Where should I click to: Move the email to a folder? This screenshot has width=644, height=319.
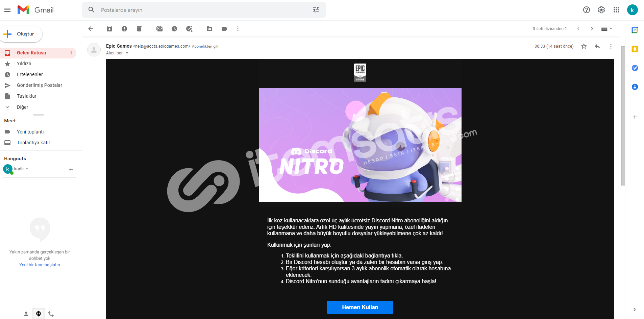click(209, 29)
